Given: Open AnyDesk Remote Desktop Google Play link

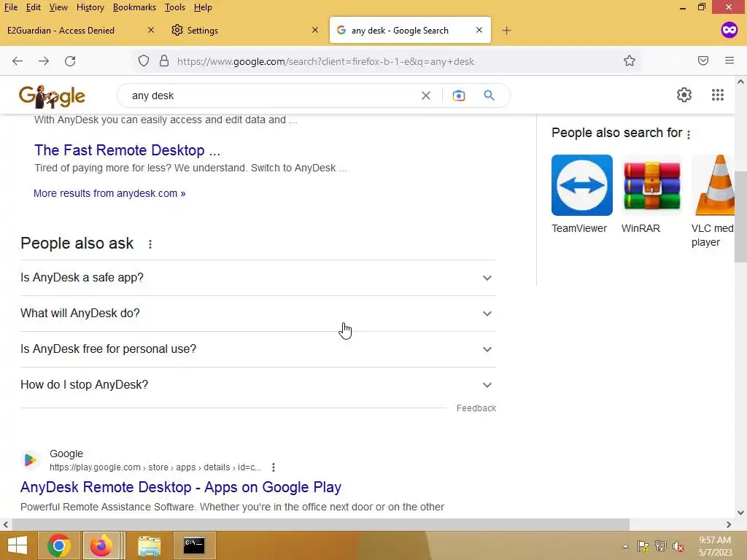Looking at the screenshot, I should (181, 487).
